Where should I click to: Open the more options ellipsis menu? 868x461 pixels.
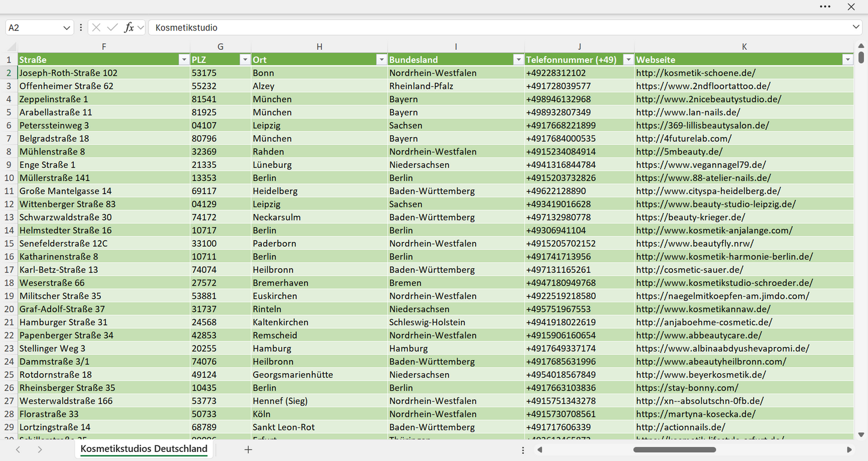[825, 7]
